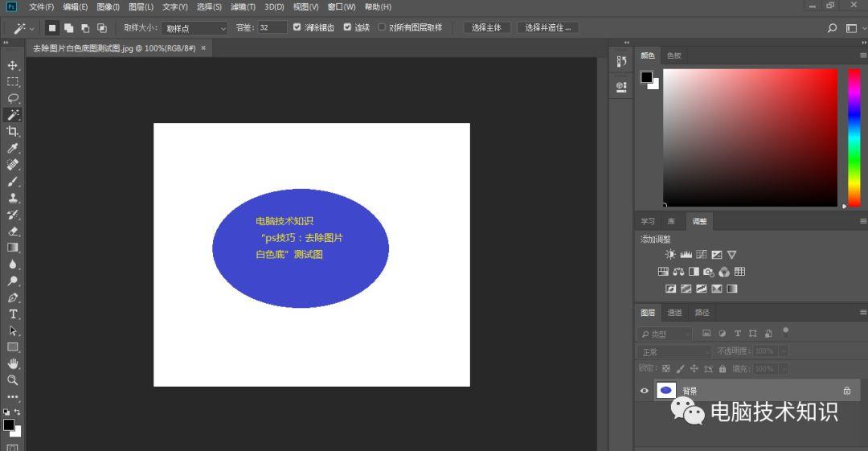Open the 滤镜(T) menu
Viewport: 868px width, 451px height.
(x=243, y=7)
